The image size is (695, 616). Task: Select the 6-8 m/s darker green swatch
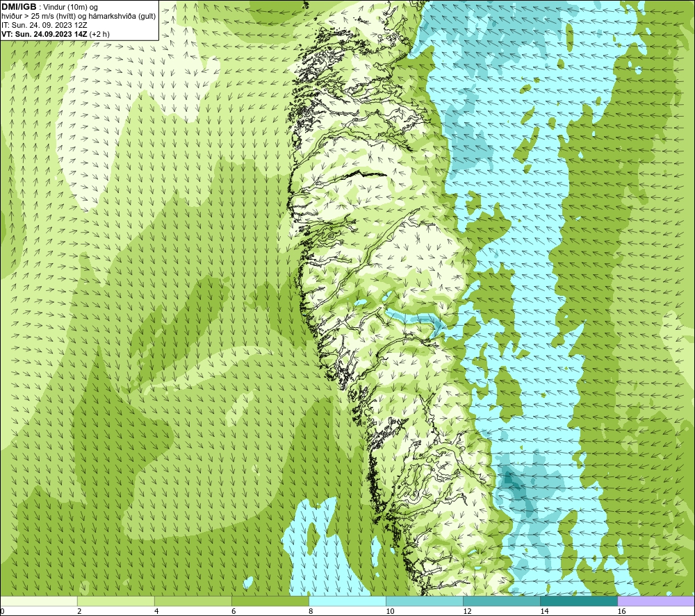coord(270,601)
